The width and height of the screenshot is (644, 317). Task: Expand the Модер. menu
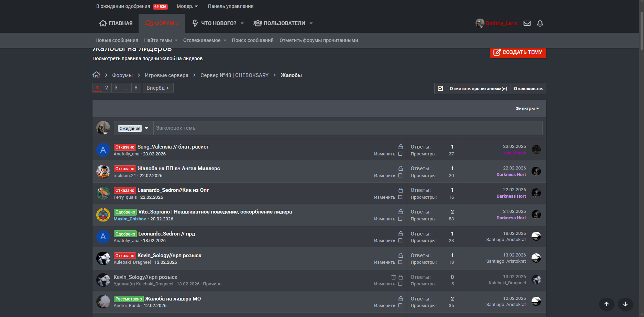tap(187, 6)
